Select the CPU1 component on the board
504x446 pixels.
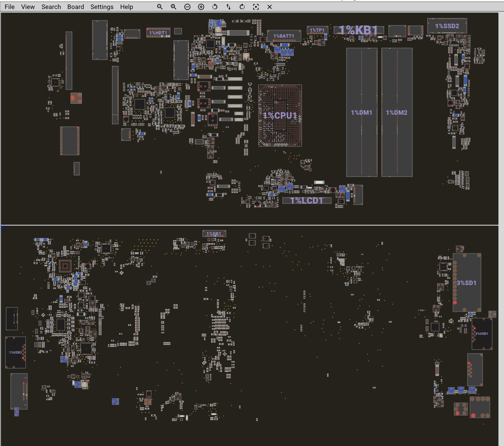pos(280,116)
